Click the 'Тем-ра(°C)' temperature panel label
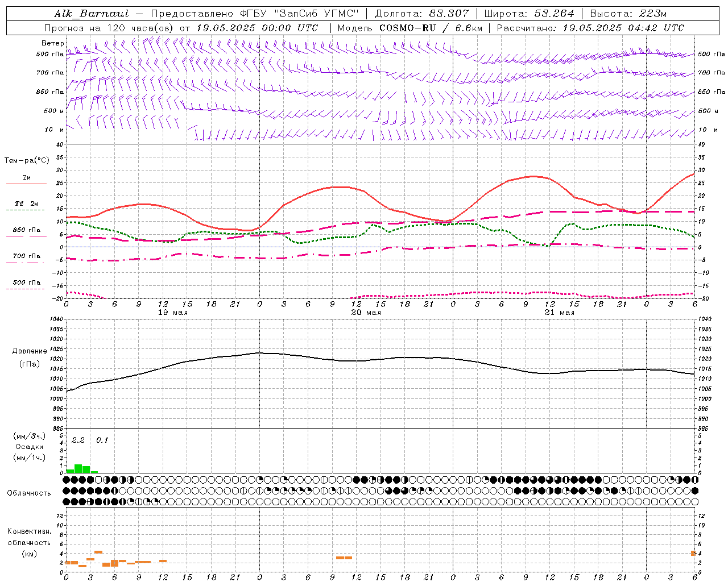Viewport: 728px width, 582px height. [27, 161]
